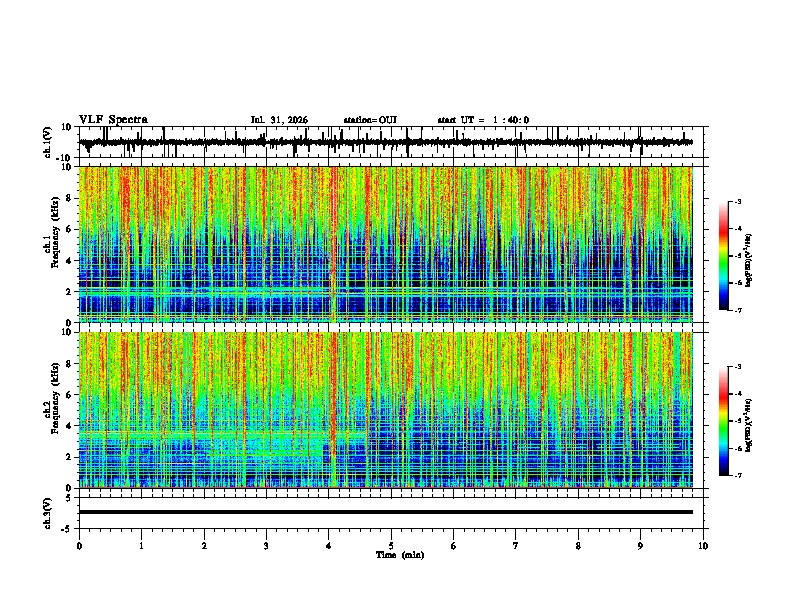Click the "6" tick on ch.1 frequency axis

pyautogui.click(x=69, y=230)
